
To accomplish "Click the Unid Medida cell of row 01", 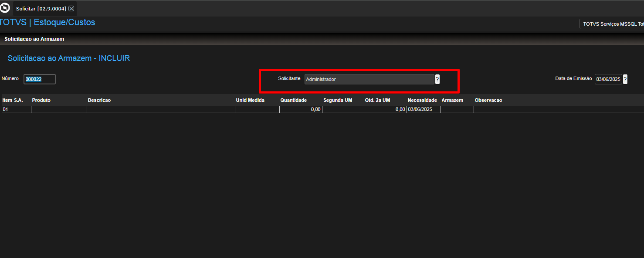I will point(257,109).
